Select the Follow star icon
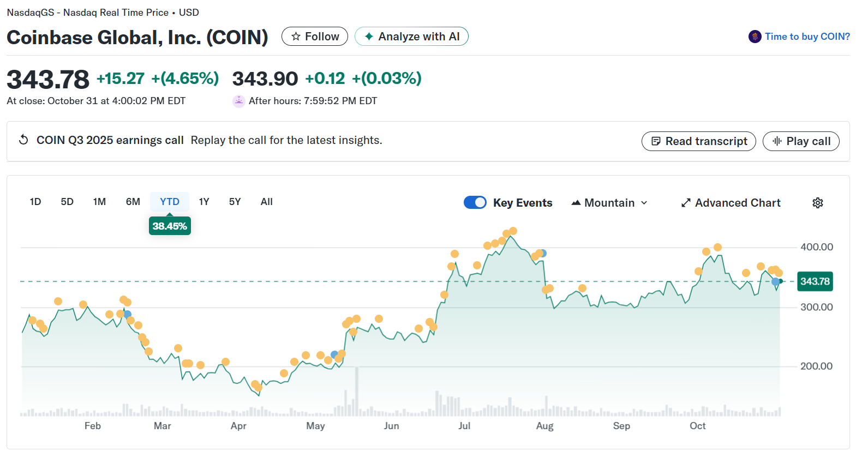Viewport: 868px width, 457px height. point(296,36)
